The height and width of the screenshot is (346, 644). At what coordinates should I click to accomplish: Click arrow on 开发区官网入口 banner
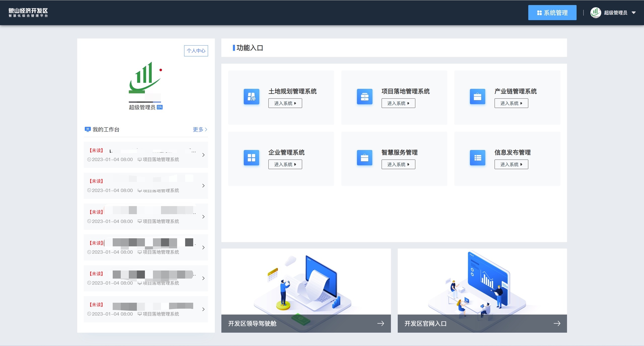pyautogui.click(x=557, y=323)
